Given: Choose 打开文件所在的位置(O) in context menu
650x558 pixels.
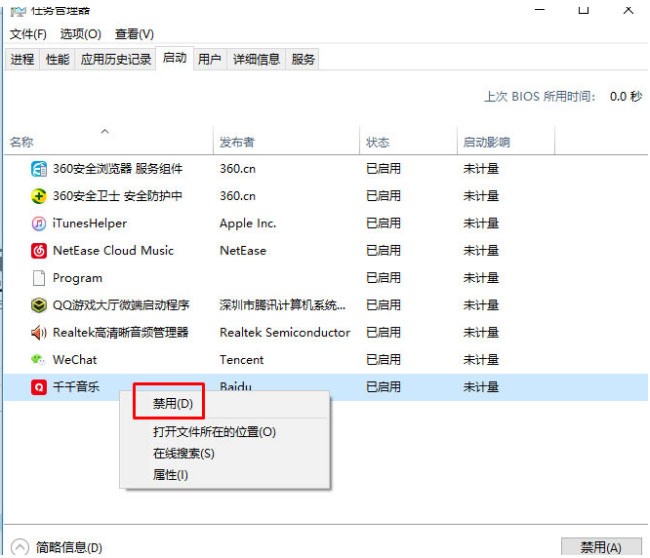Looking at the screenshot, I should click(214, 432).
